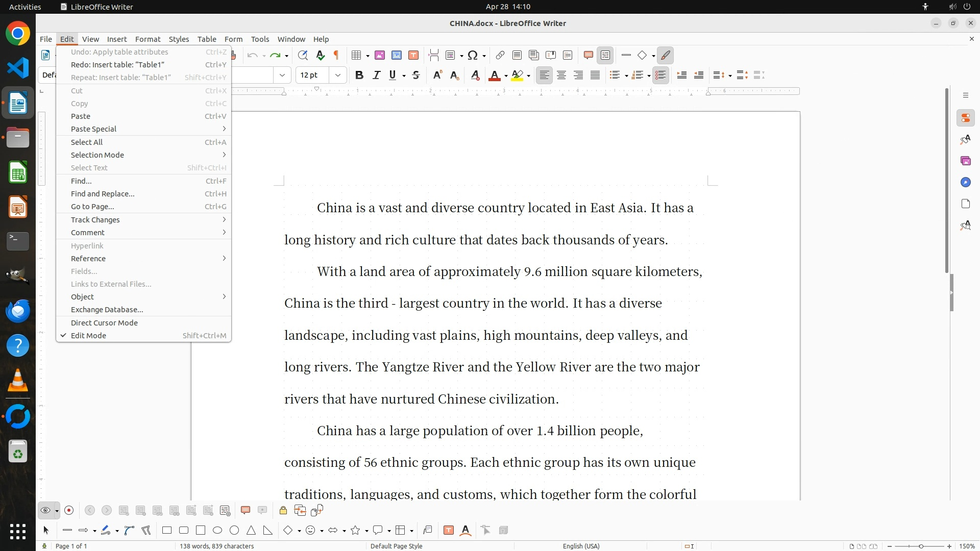Open the font color dropdown arrow
Image resolution: width=980 pixels, height=551 pixels.
(506, 76)
